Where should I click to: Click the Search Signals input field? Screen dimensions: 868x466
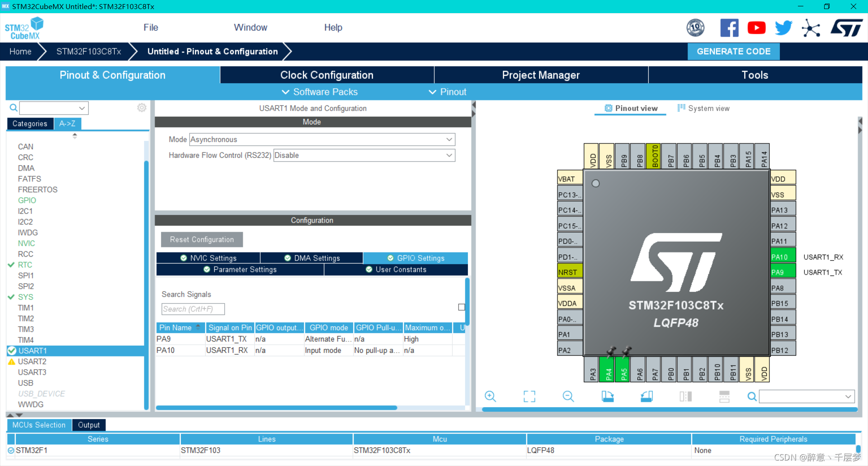[193, 309]
